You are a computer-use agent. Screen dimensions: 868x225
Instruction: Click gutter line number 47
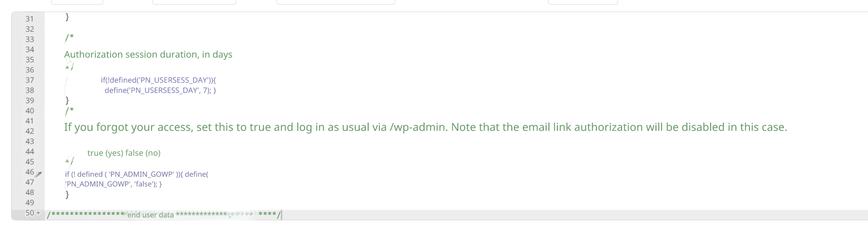[30, 182]
